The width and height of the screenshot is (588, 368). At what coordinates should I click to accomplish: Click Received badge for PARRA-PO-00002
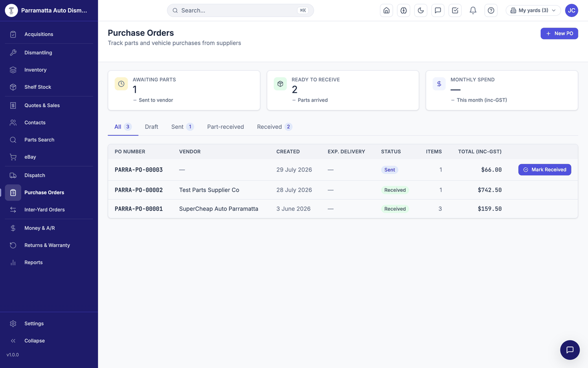coord(395,190)
